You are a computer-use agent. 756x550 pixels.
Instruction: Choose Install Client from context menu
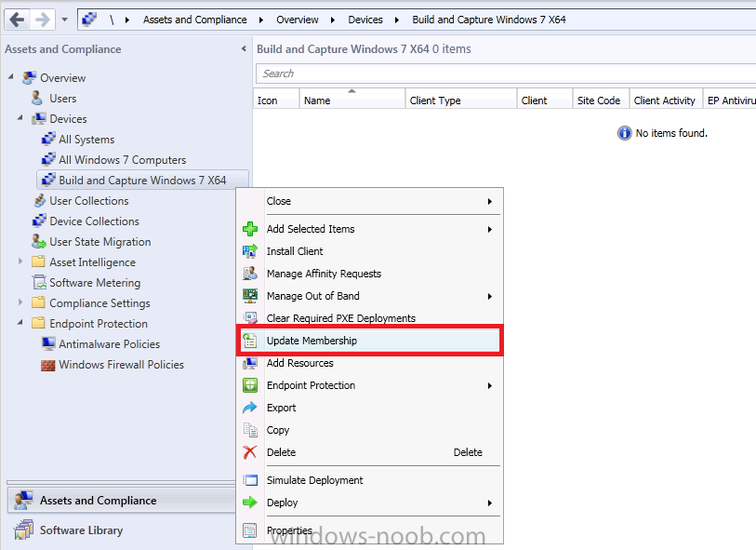(370, 251)
